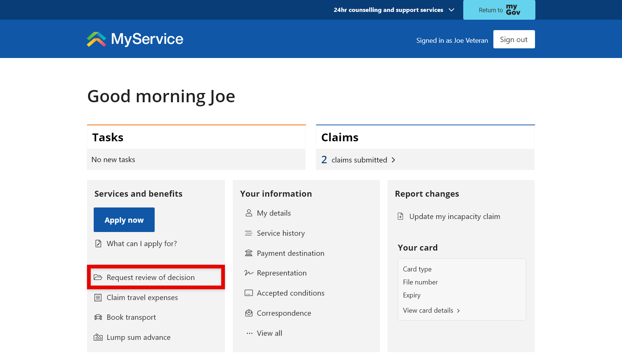This screenshot has height=364, width=622.
Task: Click the MyService logo
Action: point(134,39)
